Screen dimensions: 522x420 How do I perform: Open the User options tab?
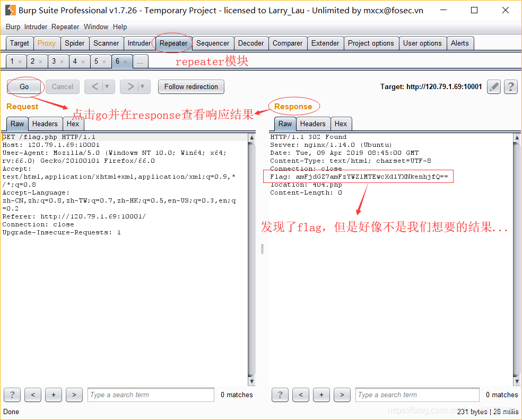[422, 43]
